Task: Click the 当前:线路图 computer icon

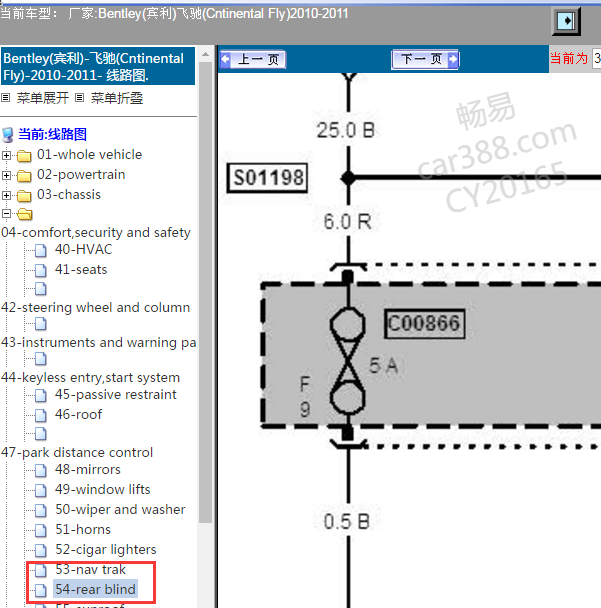Action: coord(8,135)
